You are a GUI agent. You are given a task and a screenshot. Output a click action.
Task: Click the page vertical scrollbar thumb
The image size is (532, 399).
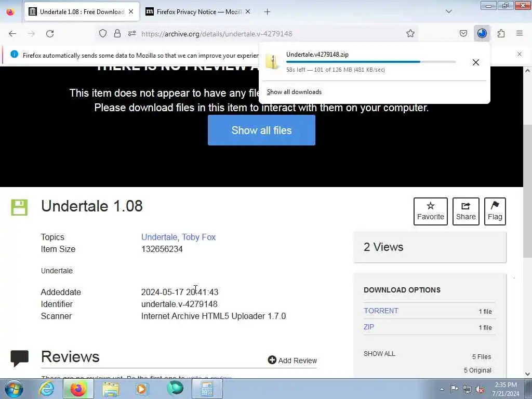click(527, 191)
